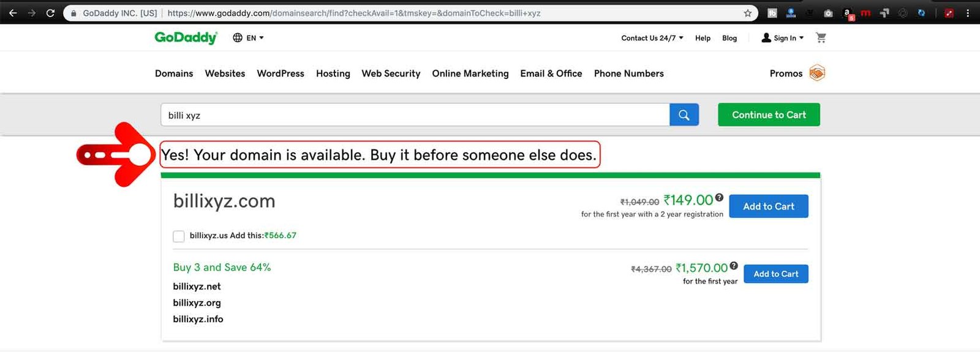The width and height of the screenshot is (980, 352).
Task: Open the shopping cart icon
Action: [x=821, y=38]
